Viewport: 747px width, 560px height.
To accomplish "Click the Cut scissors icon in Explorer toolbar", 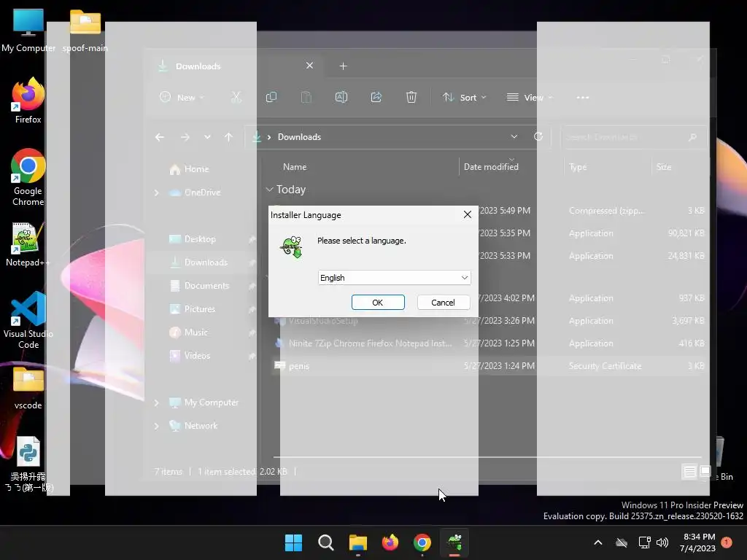I will [x=236, y=98].
